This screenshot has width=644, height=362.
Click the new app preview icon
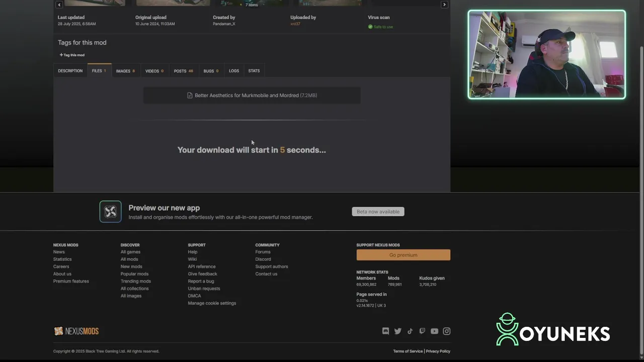110,212
